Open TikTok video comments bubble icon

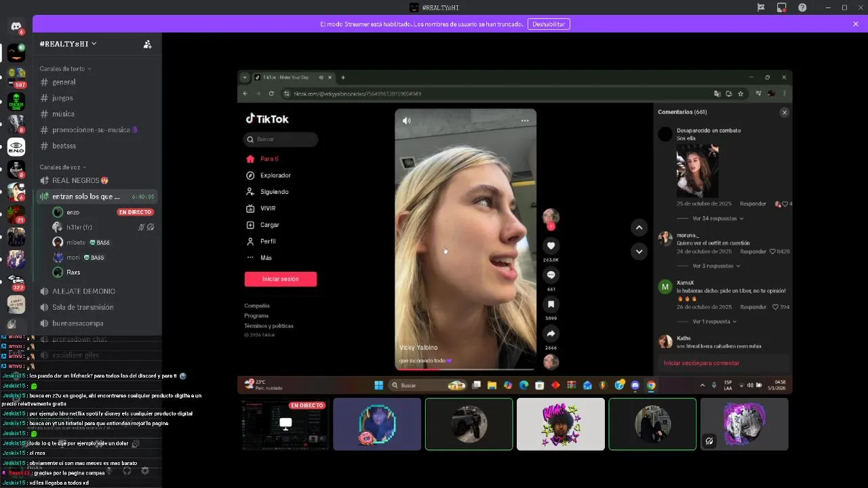coord(551,275)
